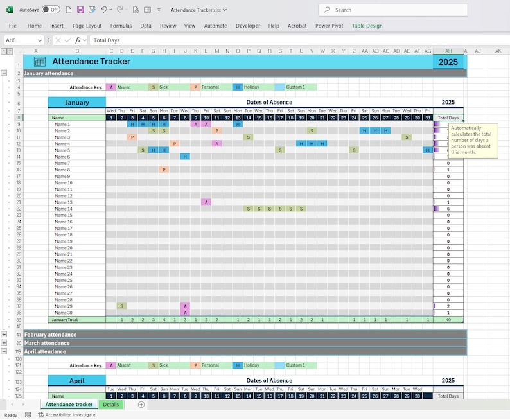Screen dimensions: 510x420
Task: Select the Attendance tracker sheet tab
Action: click(69, 405)
